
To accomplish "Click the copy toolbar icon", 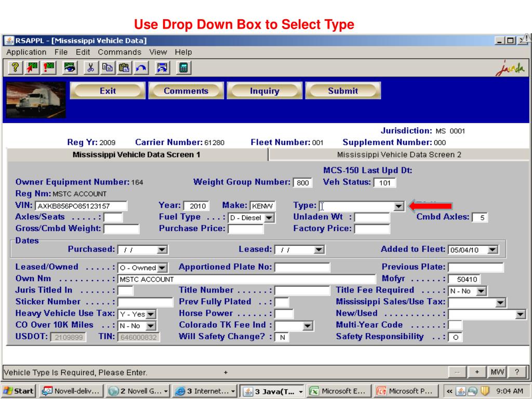I will click(105, 68).
